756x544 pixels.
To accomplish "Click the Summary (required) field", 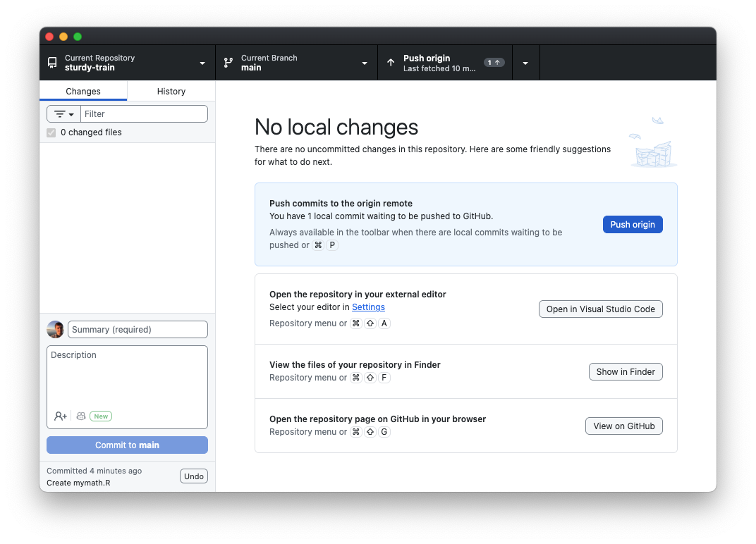I will pos(138,330).
